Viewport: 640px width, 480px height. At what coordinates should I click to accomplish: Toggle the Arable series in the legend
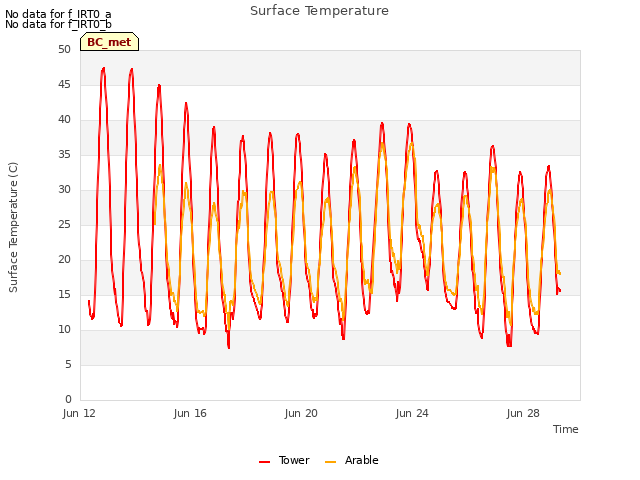[x=351, y=460]
